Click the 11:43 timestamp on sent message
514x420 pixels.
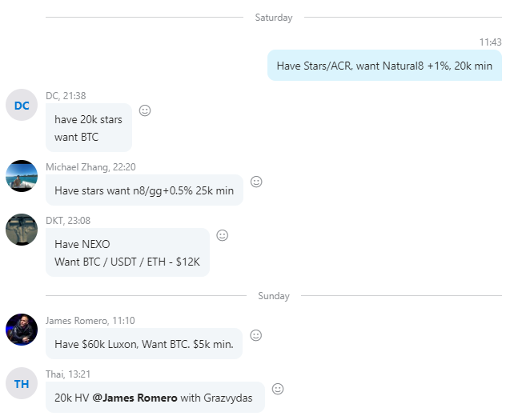[x=490, y=42]
